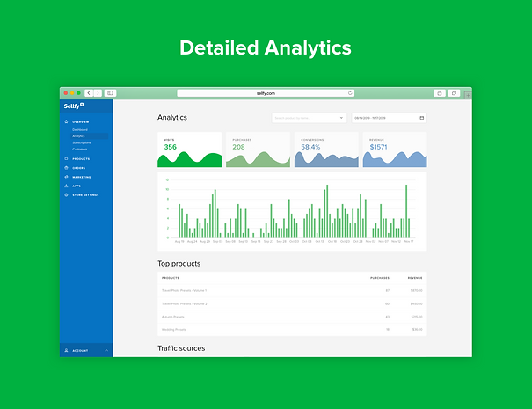The height and width of the screenshot is (409, 532).
Task: Open the Apps section
Action: (x=77, y=186)
